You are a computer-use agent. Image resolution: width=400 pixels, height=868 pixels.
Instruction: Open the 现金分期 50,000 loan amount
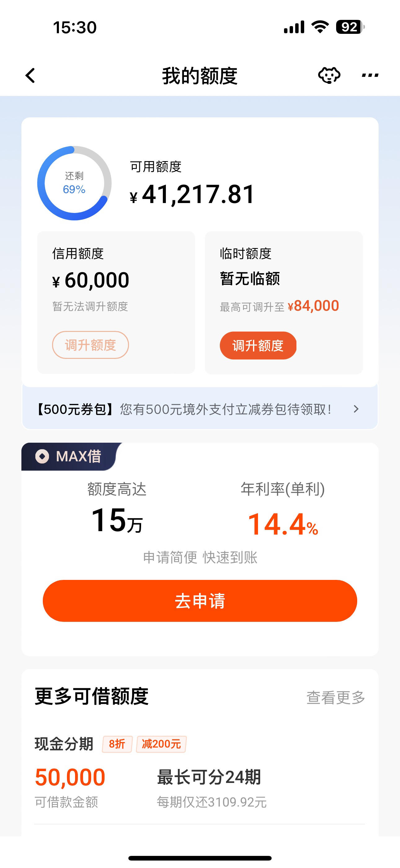(x=70, y=777)
